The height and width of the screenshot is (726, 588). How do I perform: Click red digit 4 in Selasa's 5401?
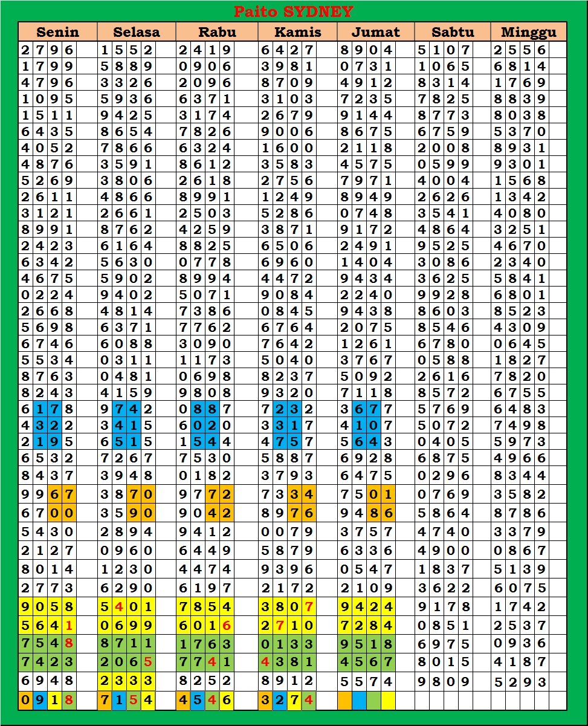pyautogui.click(x=119, y=607)
